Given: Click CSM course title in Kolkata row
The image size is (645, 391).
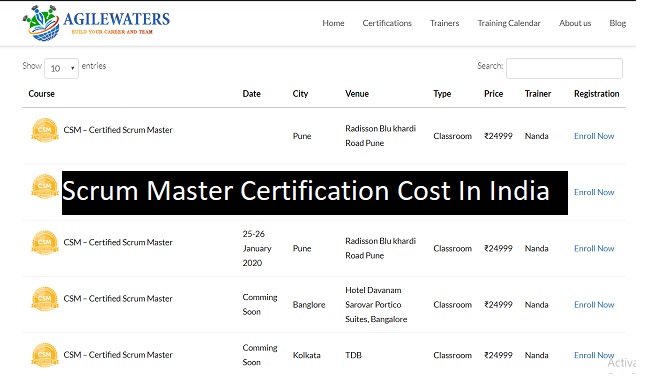Looking at the screenshot, I should [x=118, y=355].
